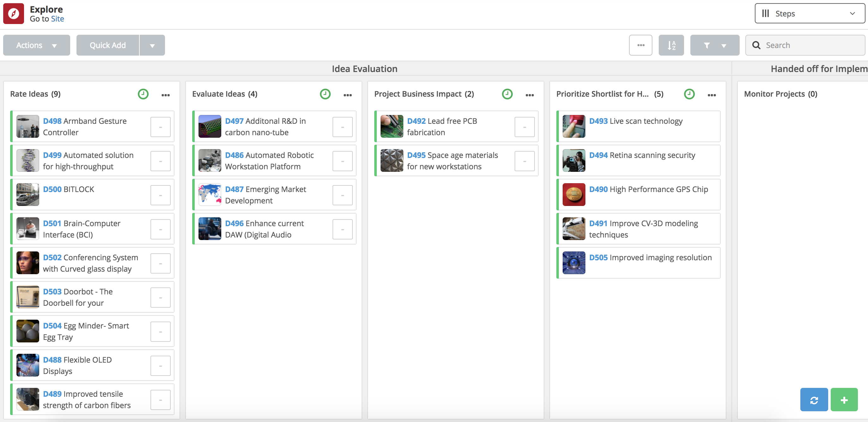
Task: Click the D491 CV-3D modeling thumbnail
Action: click(573, 229)
